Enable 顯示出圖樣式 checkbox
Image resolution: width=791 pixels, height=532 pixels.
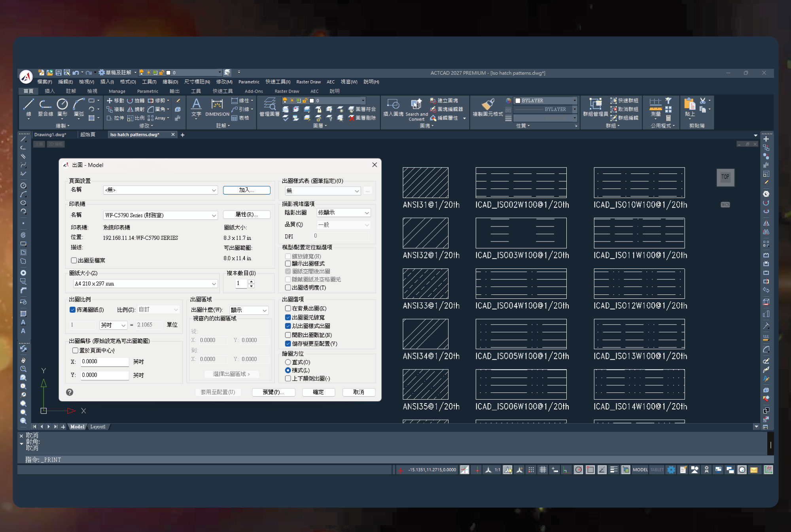click(x=288, y=264)
